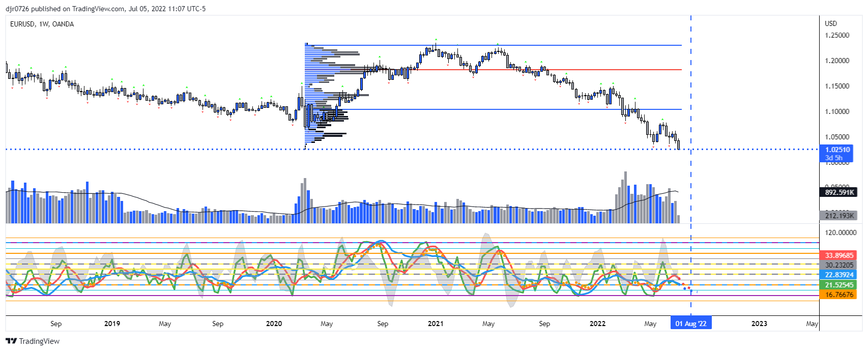868x351 pixels.
Task: Click the 1.15000 price axis label
Action: (837, 86)
